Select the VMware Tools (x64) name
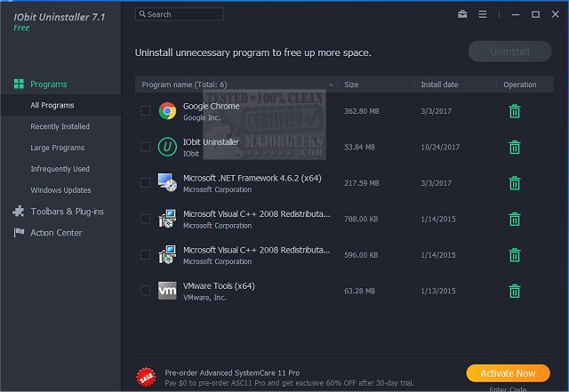 coord(219,286)
